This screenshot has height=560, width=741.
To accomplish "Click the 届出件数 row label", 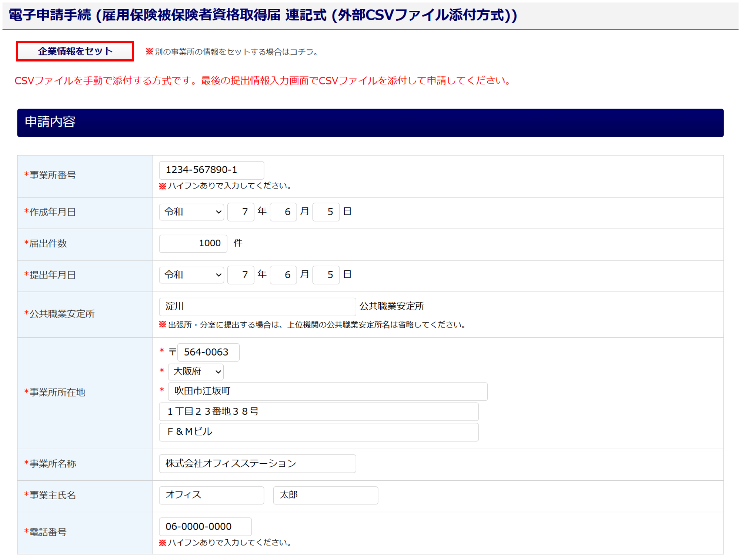I will pos(45,243).
